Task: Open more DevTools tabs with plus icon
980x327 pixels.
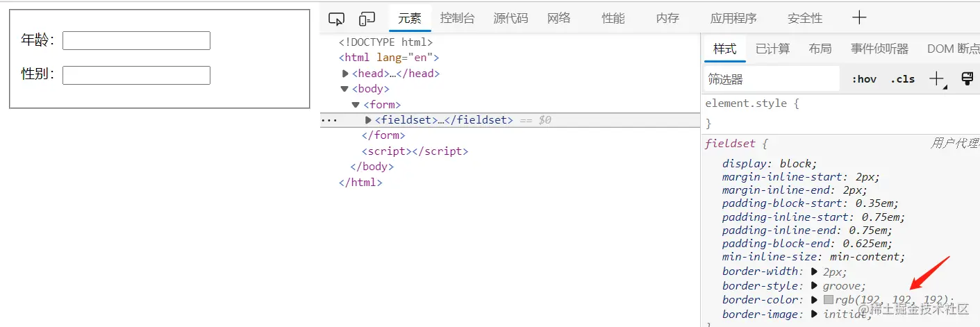Action: [859, 18]
